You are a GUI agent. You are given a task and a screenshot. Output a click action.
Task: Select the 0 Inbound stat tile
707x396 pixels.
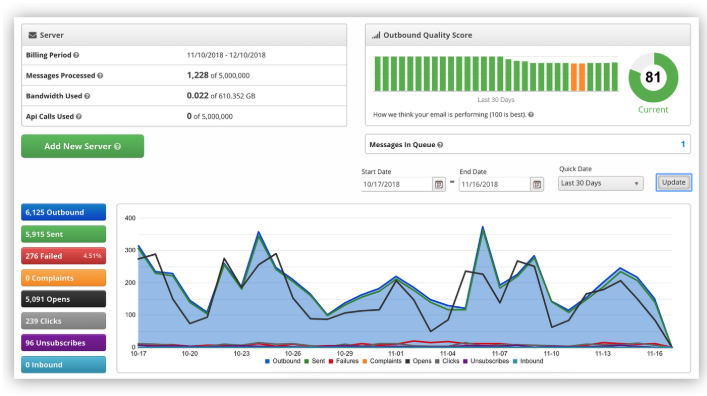click(64, 364)
